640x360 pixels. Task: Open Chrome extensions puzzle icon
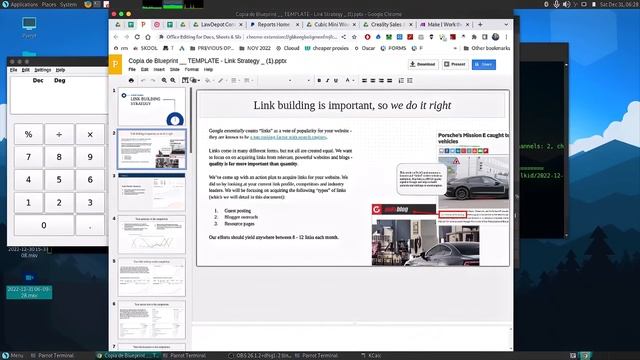474,37
